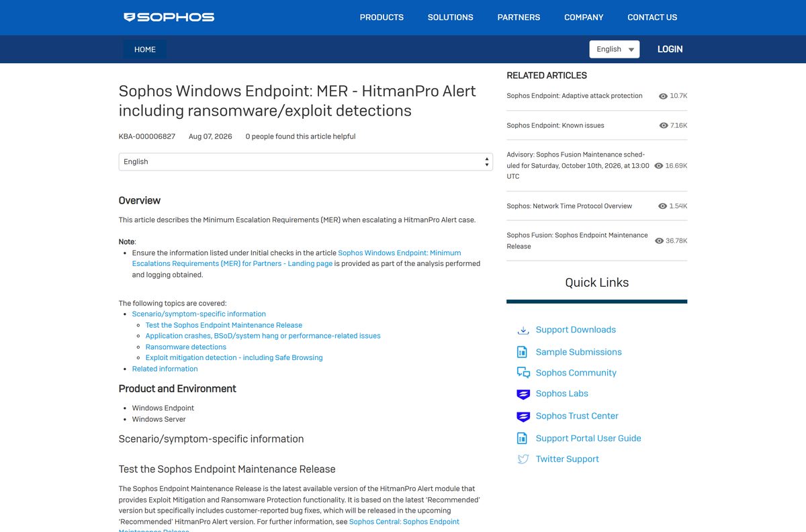Go to CONTACT US
This screenshot has height=532, width=806.
652,17
